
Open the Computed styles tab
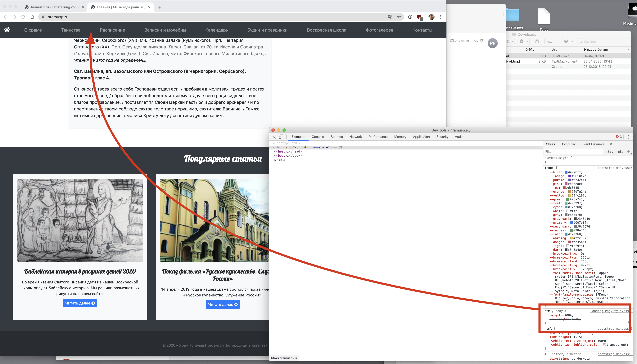[x=568, y=144]
